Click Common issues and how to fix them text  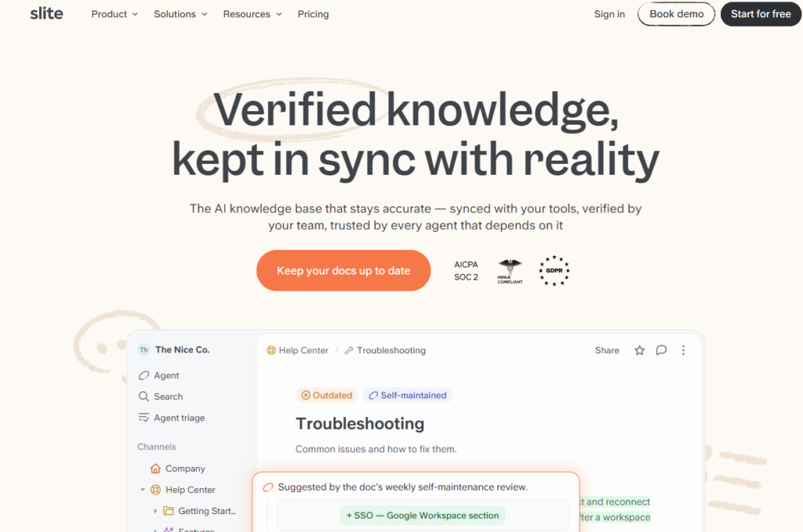point(376,449)
